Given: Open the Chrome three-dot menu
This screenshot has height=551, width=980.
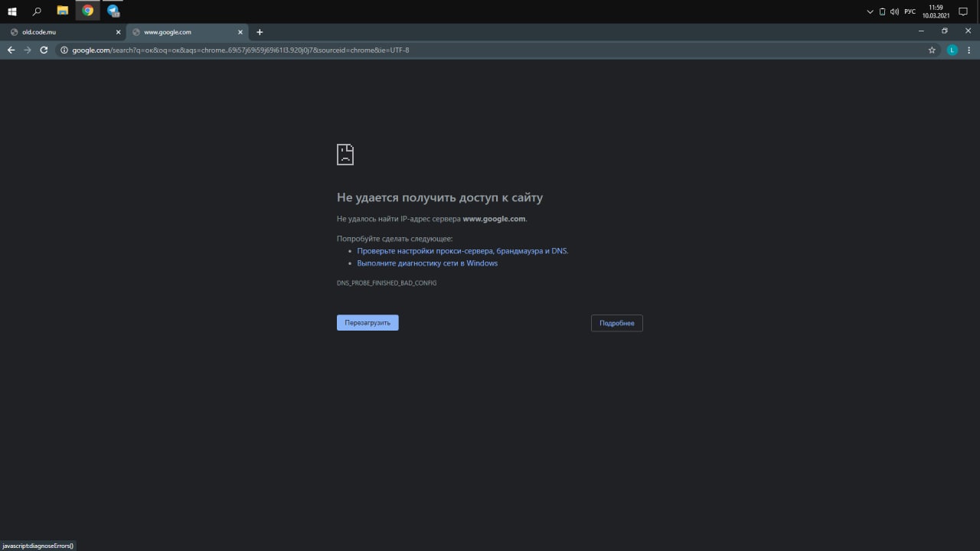Looking at the screenshot, I should point(969,50).
